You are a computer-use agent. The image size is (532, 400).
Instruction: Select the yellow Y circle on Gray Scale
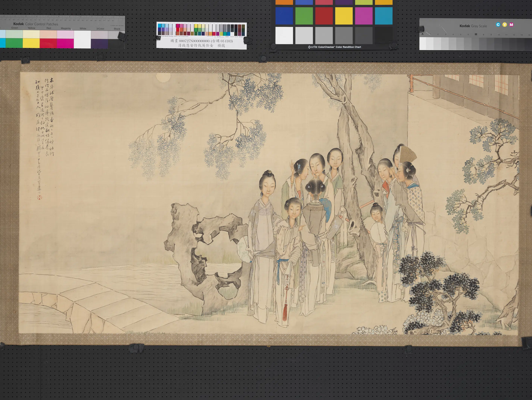[505, 24]
